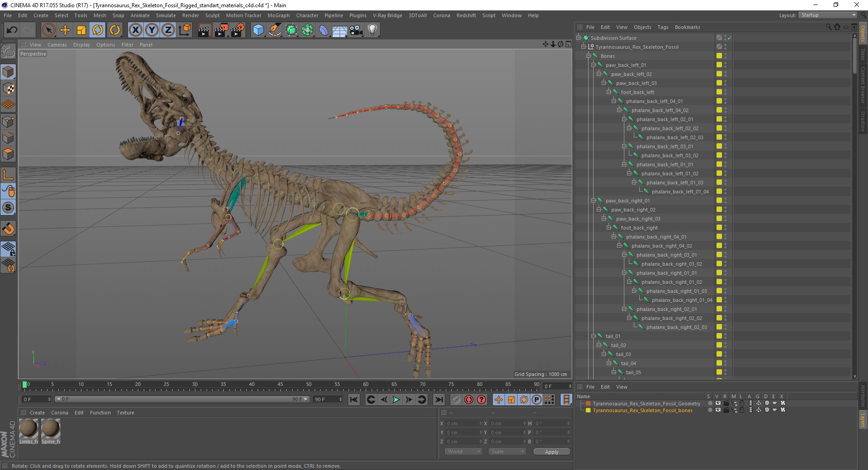Click the coordinate system icon

(x=185, y=30)
